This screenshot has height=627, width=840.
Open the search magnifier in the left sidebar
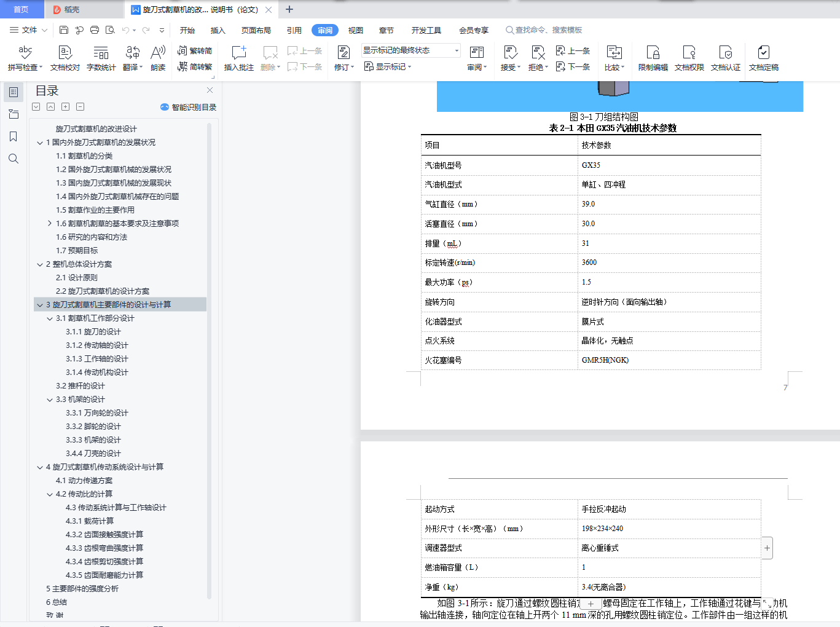pos(14,159)
